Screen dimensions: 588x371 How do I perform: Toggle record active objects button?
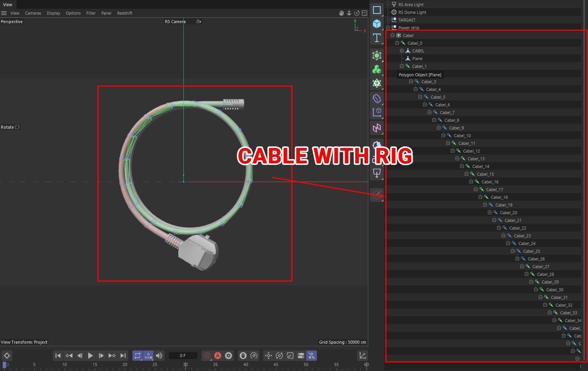207,356
